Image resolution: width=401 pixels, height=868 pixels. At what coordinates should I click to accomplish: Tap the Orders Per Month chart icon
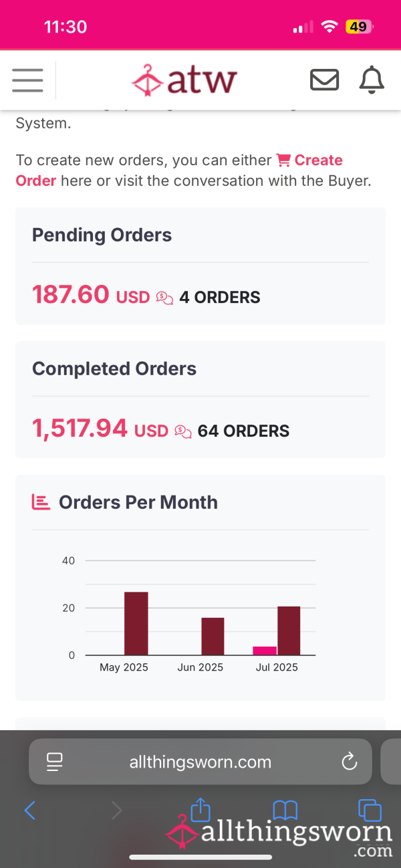point(41,502)
